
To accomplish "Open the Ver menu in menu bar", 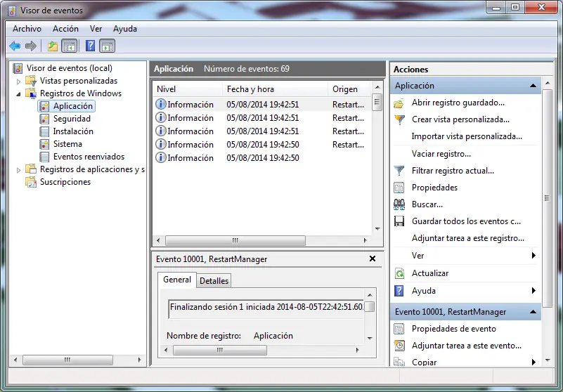I will [96, 29].
